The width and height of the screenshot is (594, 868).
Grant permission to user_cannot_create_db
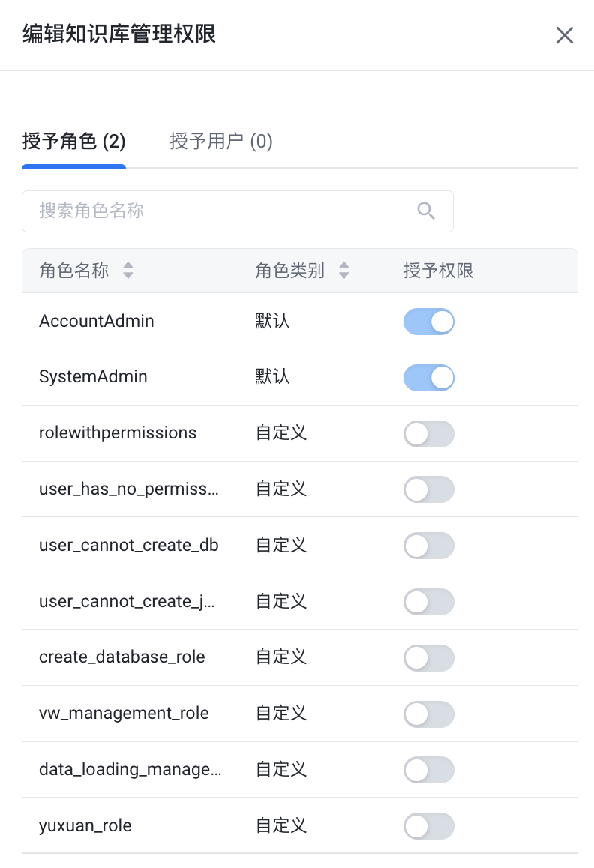429,546
